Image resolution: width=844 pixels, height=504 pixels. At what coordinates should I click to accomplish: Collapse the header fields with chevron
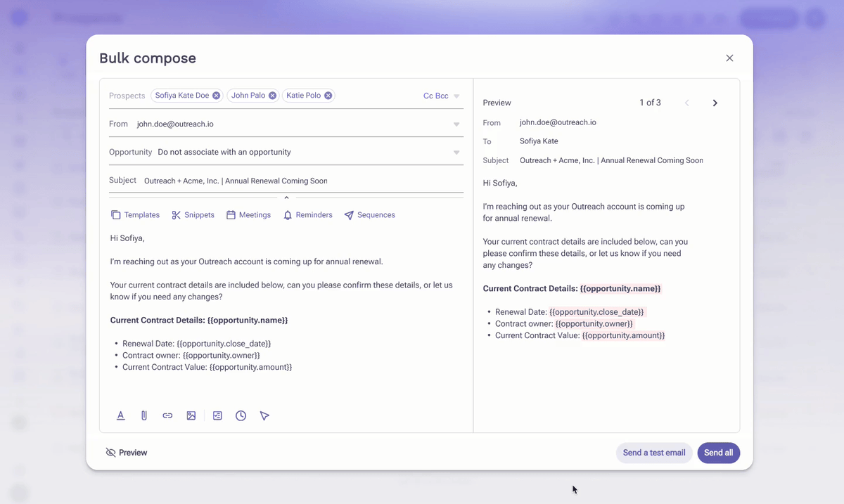pyautogui.click(x=287, y=198)
